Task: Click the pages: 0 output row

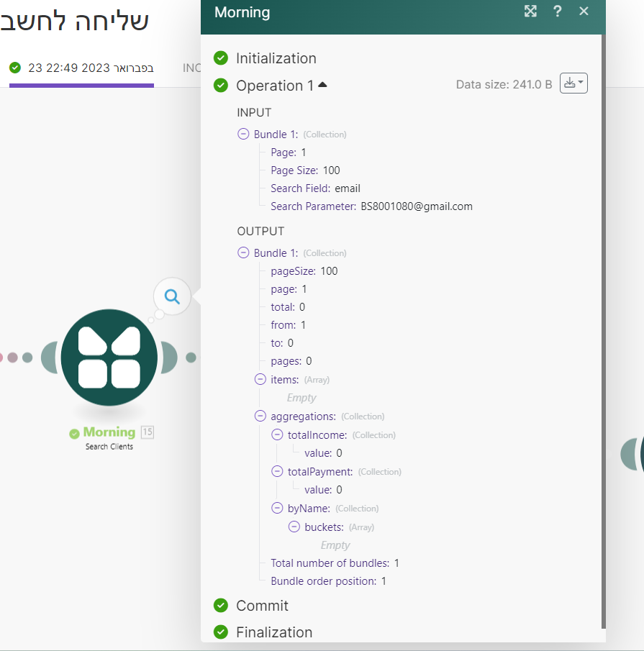Action: point(291,361)
